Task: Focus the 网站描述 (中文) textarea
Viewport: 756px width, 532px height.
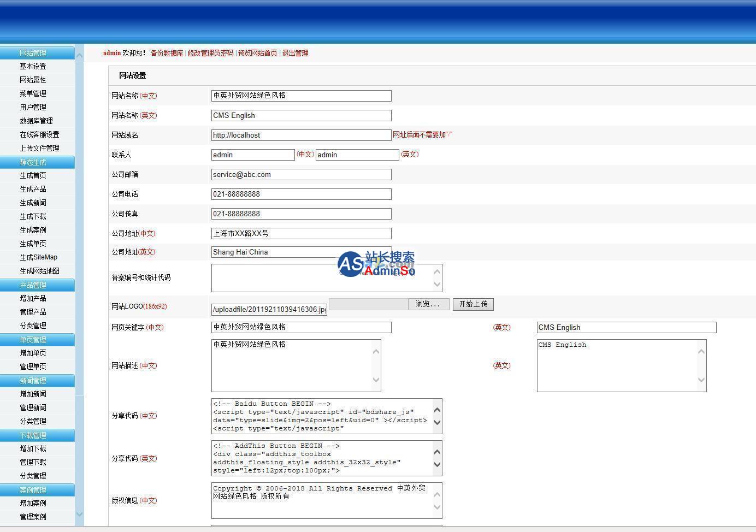Action: 296,365
